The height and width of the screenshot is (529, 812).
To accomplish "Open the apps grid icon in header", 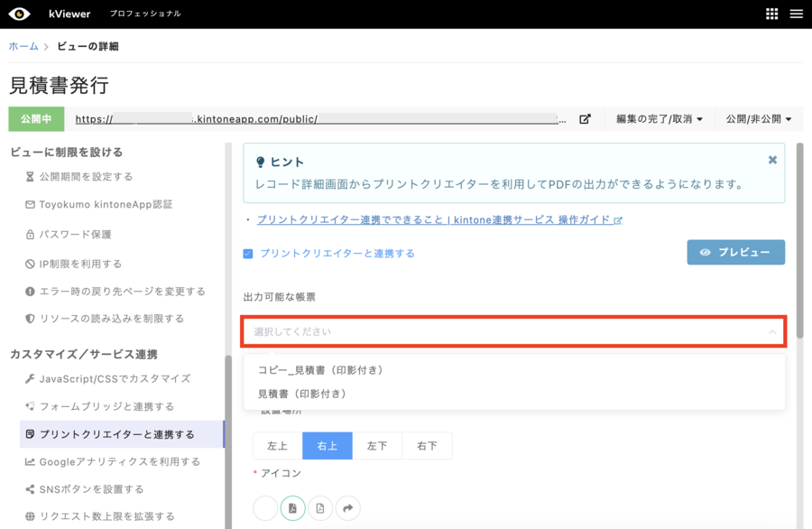I will 771,14.
